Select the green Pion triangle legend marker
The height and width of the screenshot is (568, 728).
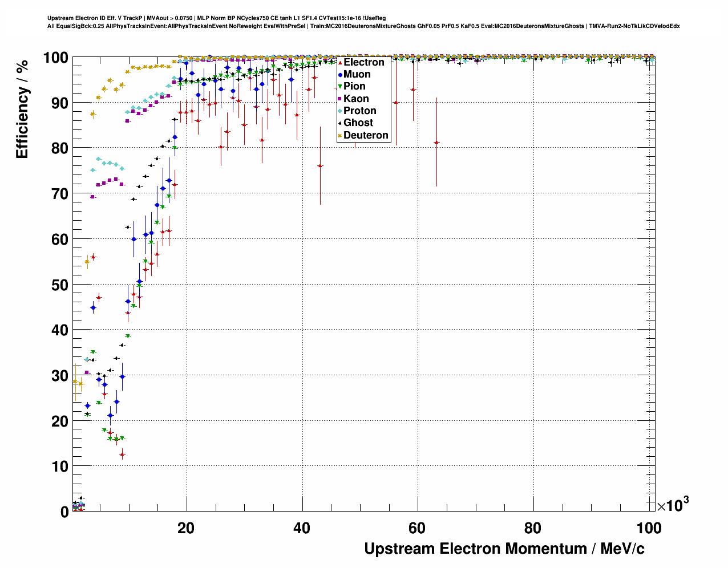tap(340, 87)
